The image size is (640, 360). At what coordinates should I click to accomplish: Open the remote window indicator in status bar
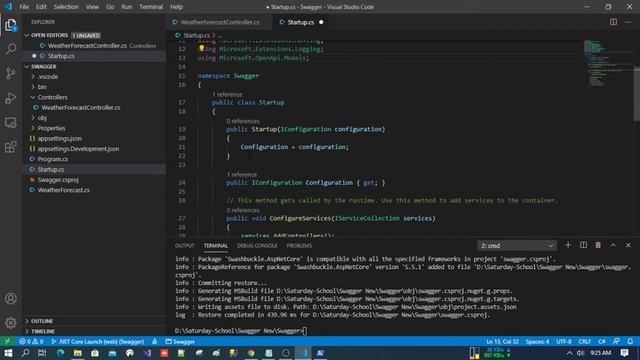[x=7, y=342]
